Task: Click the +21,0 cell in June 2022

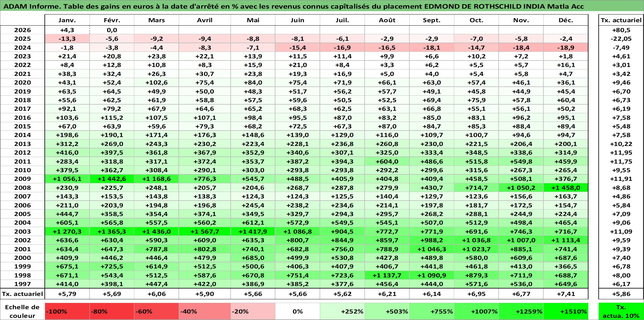Action: point(298,65)
